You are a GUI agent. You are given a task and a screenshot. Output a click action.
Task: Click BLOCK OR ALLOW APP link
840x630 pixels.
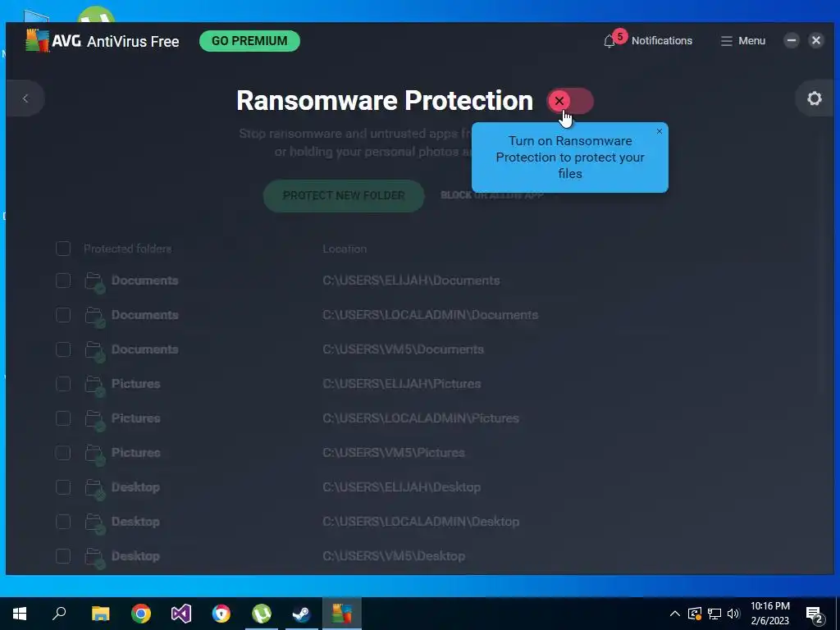coord(492,195)
